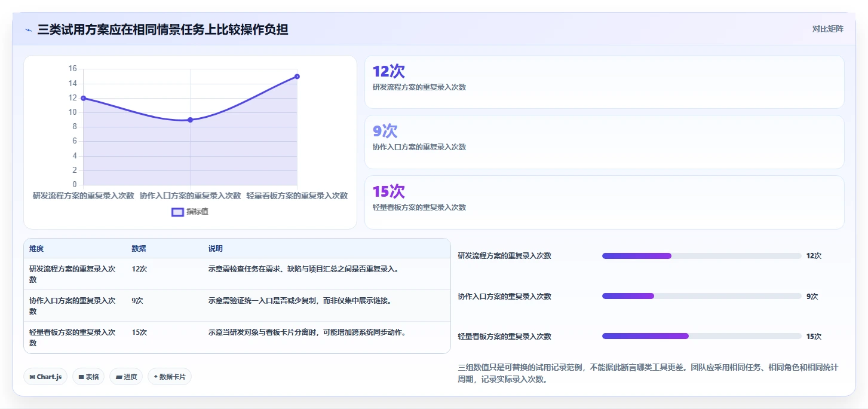Click the 说明 table column header
Viewport: 868px width, 409px height.
[x=216, y=249]
